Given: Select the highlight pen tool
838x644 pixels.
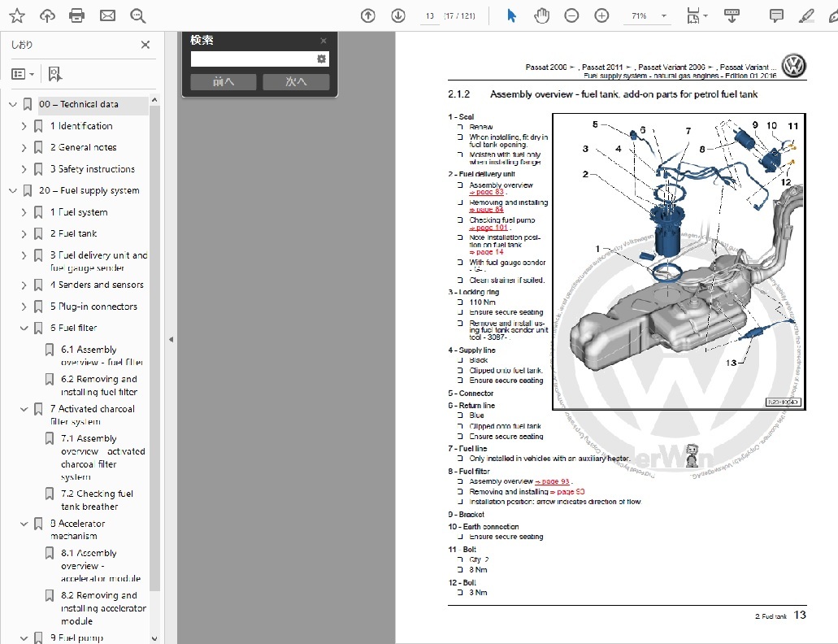Looking at the screenshot, I should (x=806, y=16).
